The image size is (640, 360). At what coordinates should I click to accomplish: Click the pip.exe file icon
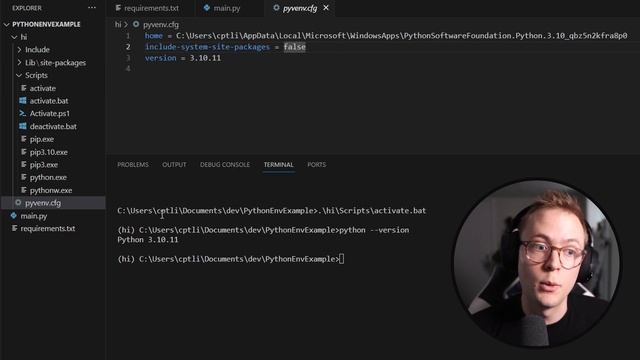click(23, 139)
